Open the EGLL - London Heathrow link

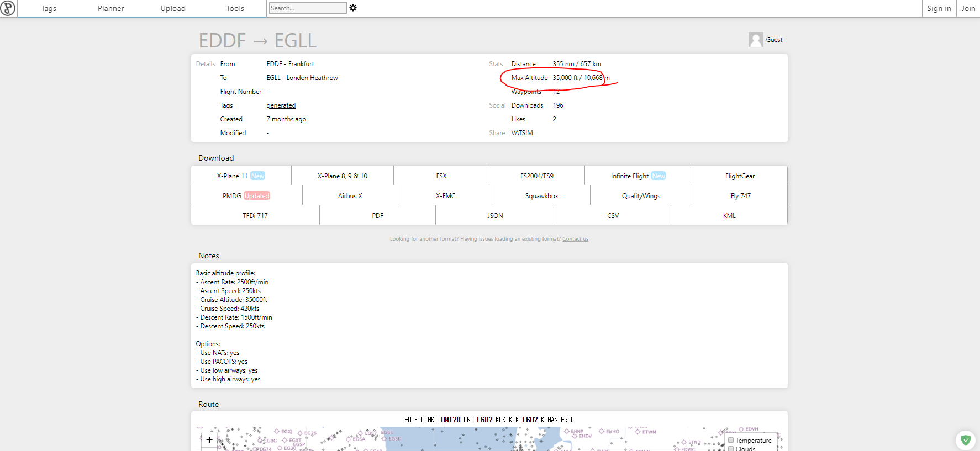[x=302, y=78]
